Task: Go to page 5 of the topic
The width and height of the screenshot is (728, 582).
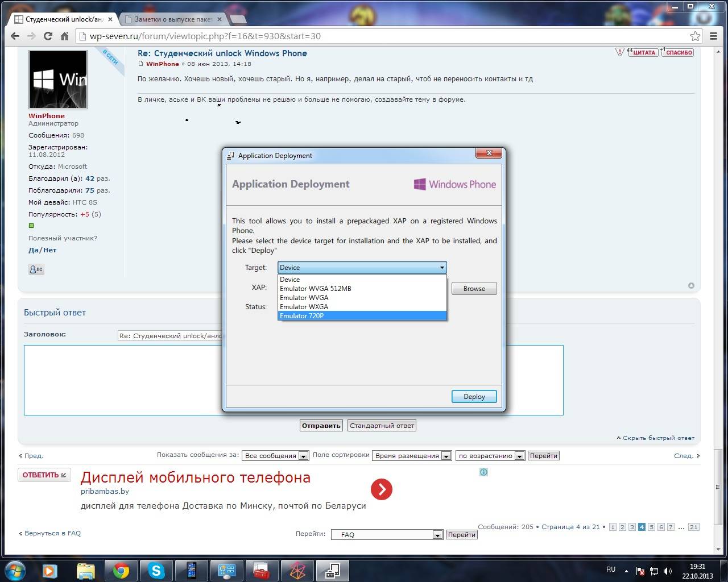Action: [x=651, y=527]
